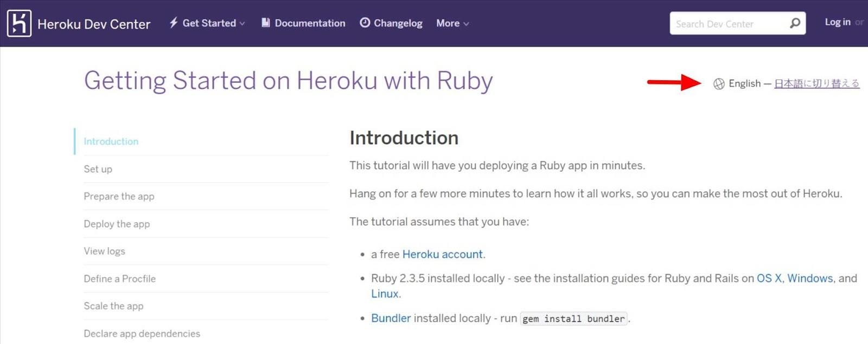
Task: Open the Documentation menu item
Action: coord(310,23)
